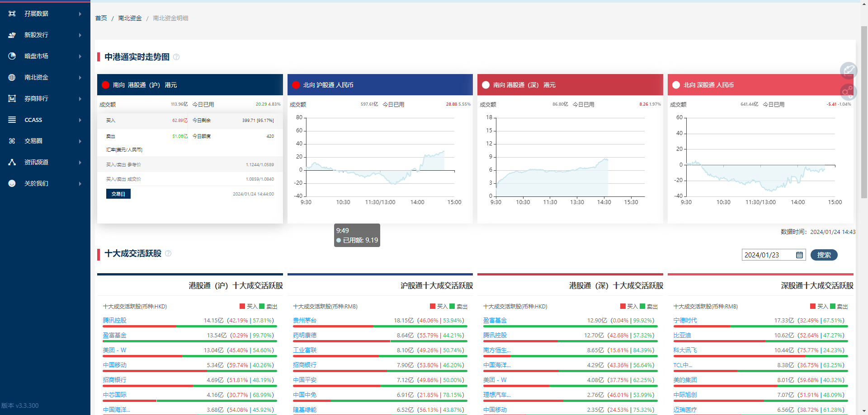This screenshot has height=415, width=868.
Task: Expand the CCASS submenu arrow
Action: click(x=80, y=120)
